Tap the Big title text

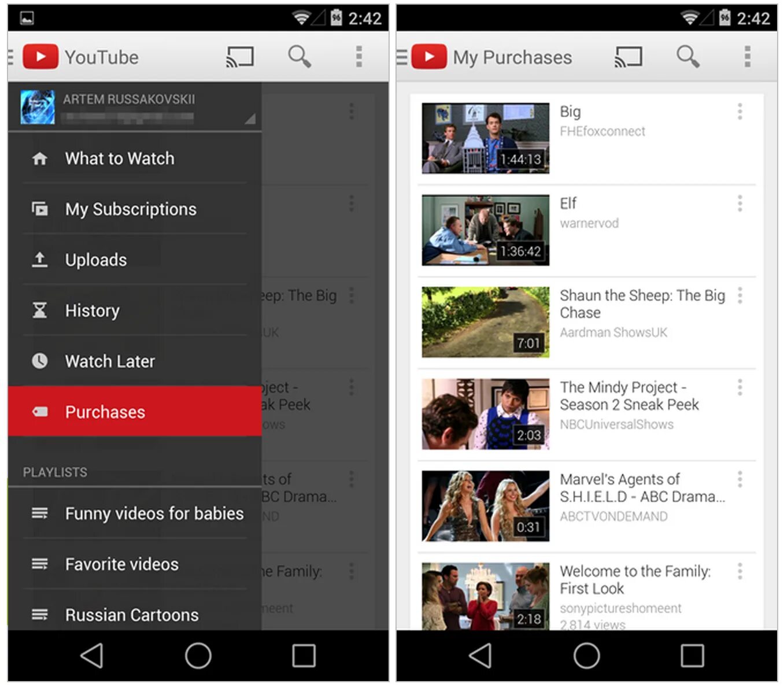tap(570, 112)
